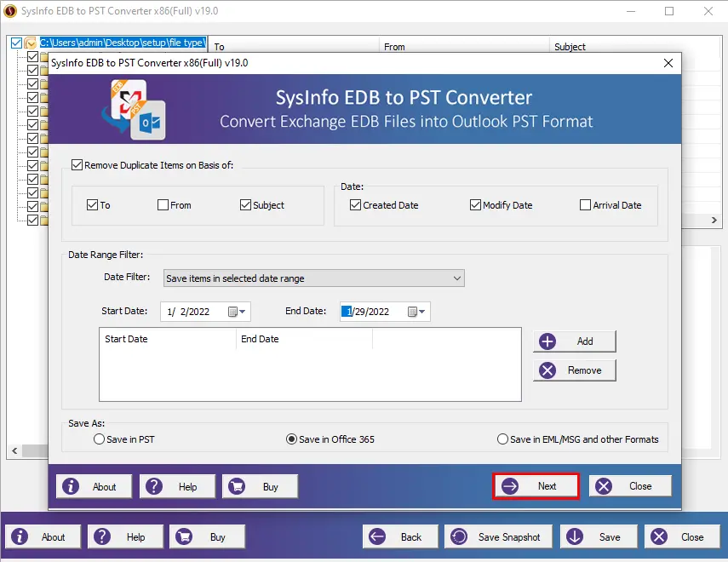Image resolution: width=728 pixels, height=562 pixels.
Task: Close the converter options dialog with Close button
Action: tap(630, 486)
